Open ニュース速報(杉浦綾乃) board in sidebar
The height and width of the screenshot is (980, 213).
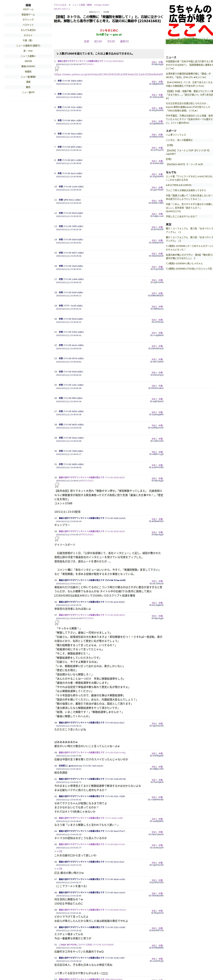pos(28,46)
